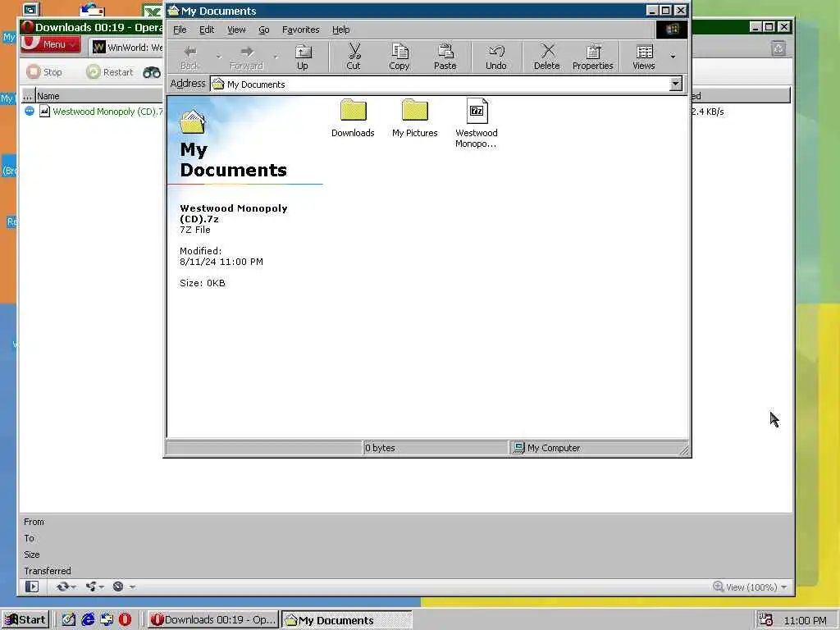Expand the Address bar dropdown
The width and height of the screenshot is (840, 630).
(676, 84)
